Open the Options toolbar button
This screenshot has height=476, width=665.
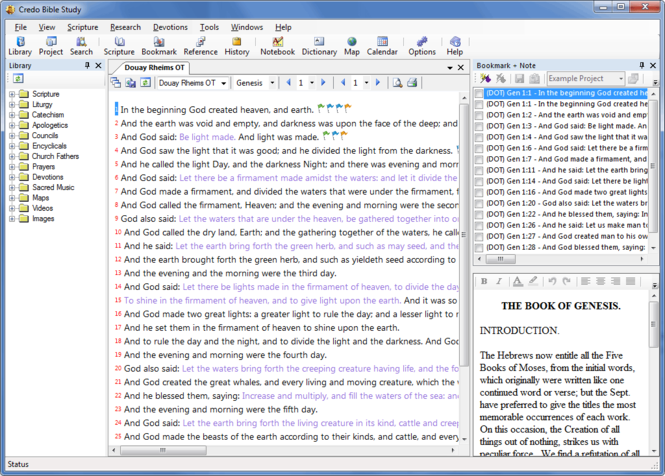[422, 46]
